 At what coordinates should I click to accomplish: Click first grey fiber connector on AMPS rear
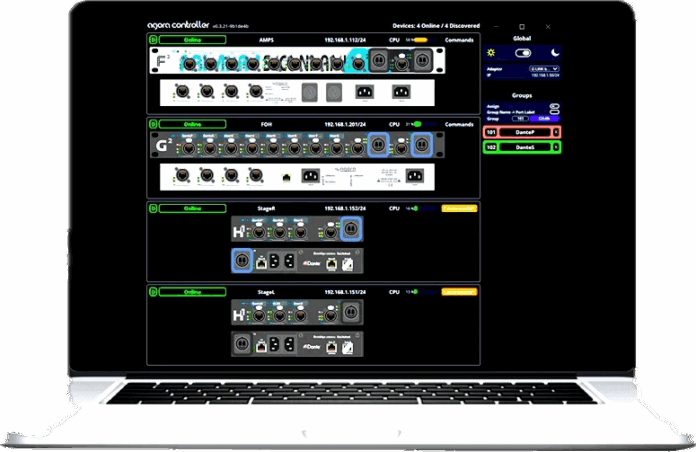click(310, 93)
